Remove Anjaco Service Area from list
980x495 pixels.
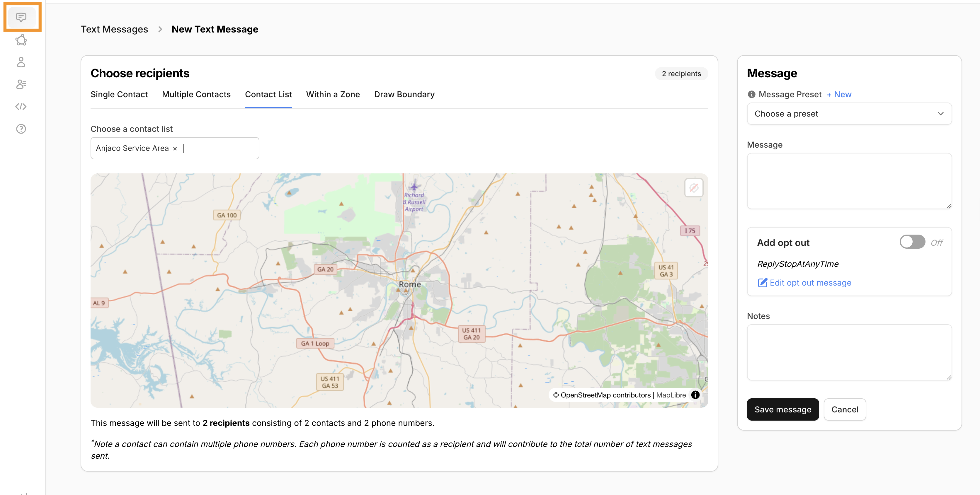pos(175,149)
